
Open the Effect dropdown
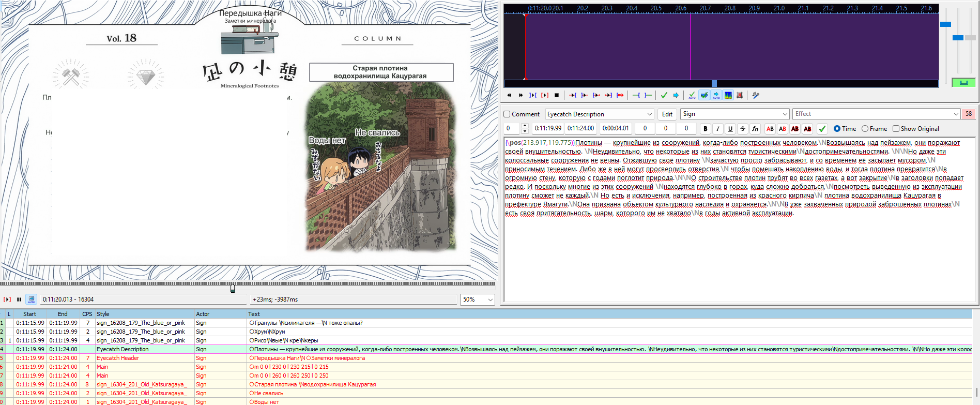[877, 114]
